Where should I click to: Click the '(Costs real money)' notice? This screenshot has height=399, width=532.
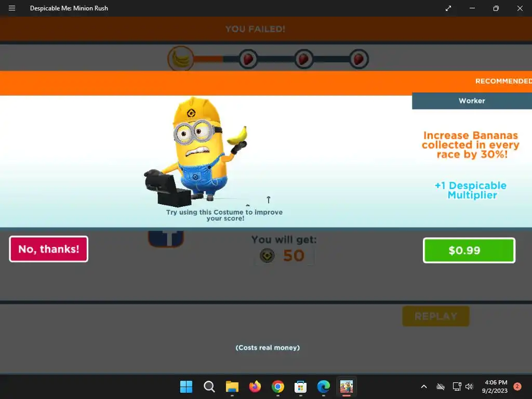click(268, 348)
